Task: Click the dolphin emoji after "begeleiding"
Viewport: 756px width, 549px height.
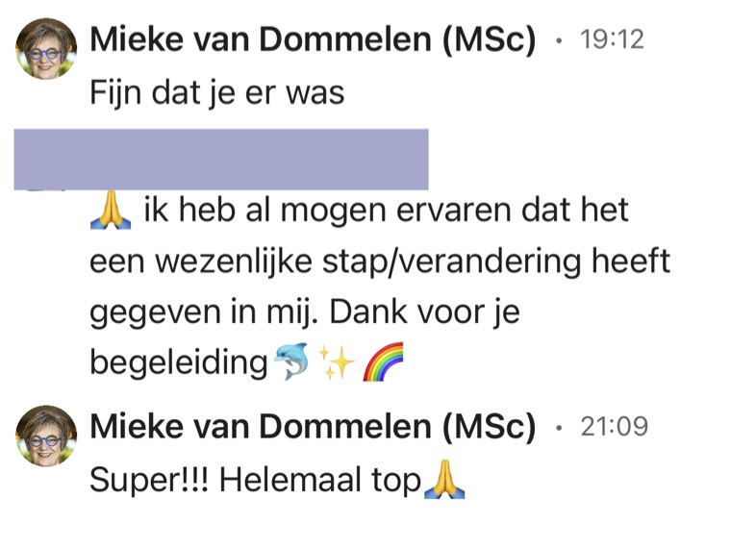Action: point(290,362)
